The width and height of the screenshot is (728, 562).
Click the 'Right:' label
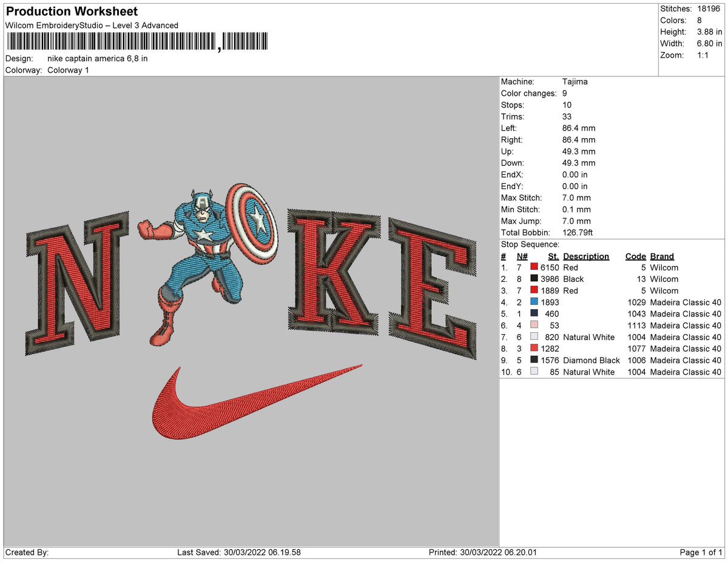pyautogui.click(x=513, y=140)
